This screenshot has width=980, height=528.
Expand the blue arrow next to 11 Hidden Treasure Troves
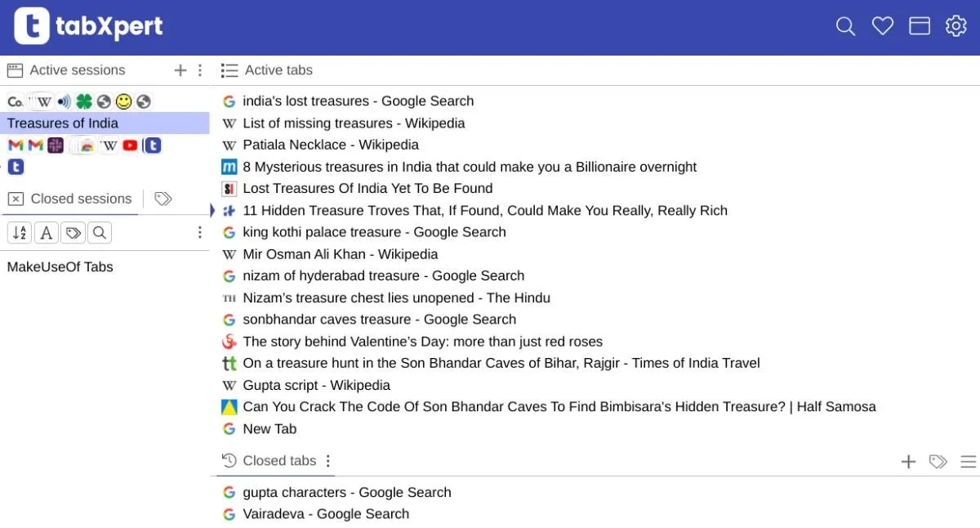pos(212,210)
